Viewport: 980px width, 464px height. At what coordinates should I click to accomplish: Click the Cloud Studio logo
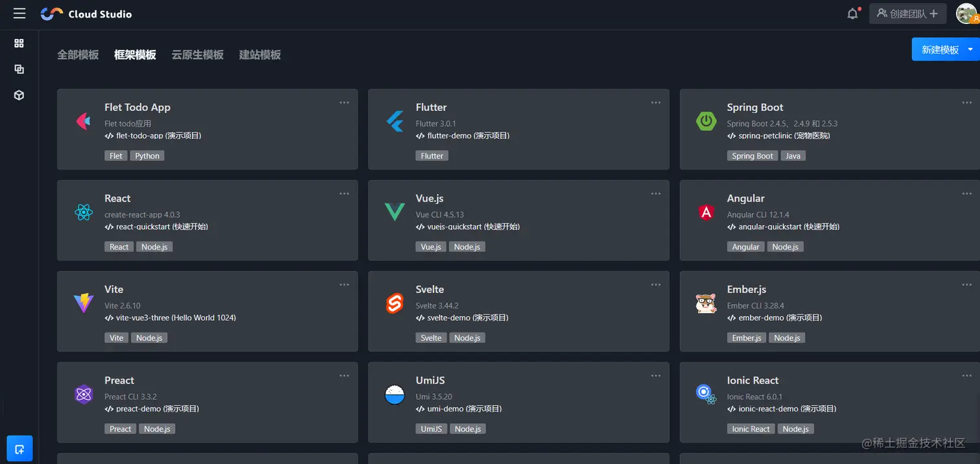tap(86, 14)
